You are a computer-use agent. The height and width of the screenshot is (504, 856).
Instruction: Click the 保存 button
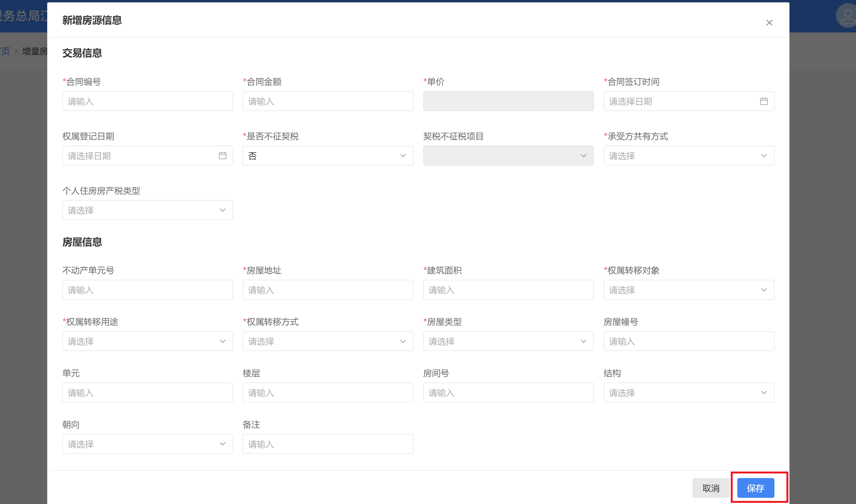point(755,488)
